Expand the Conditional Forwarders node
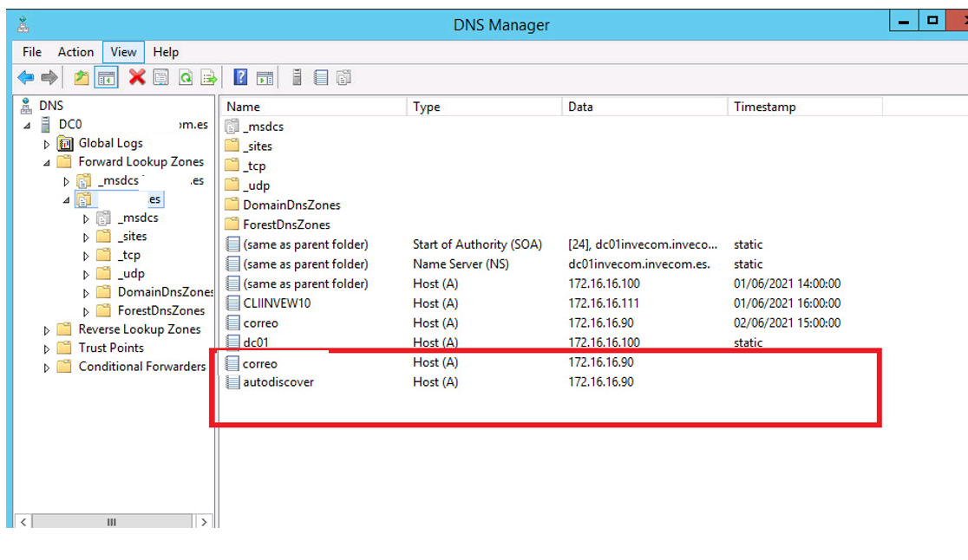Image resolution: width=968 pixels, height=560 pixels. coord(46,368)
